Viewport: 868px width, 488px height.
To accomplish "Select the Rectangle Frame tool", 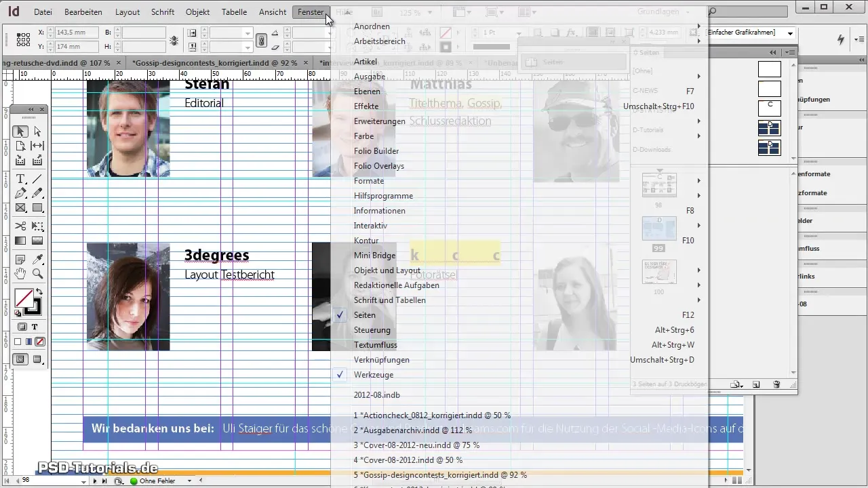I will (x=20, y=207).
